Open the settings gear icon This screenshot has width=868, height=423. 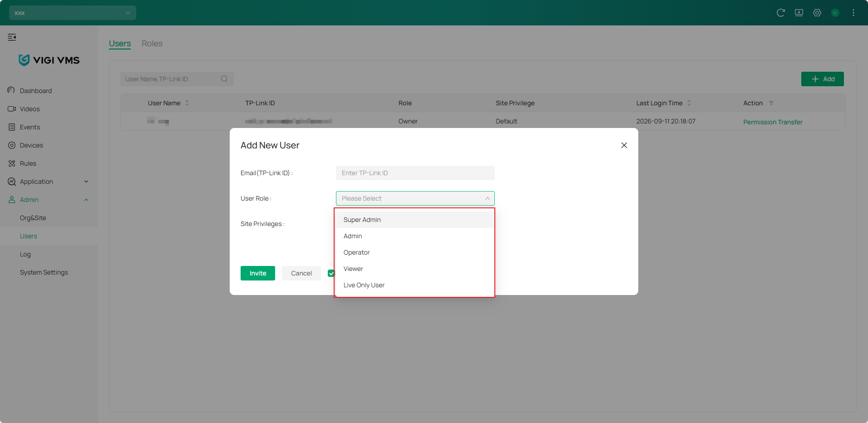click(x=817, y=13)
